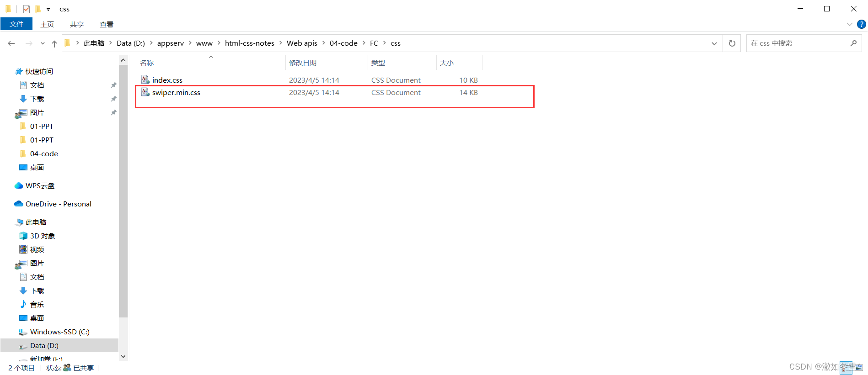Screen dimensions: 868x375
Task: Open 文档 under 此电脑
Action: [37, 277]
